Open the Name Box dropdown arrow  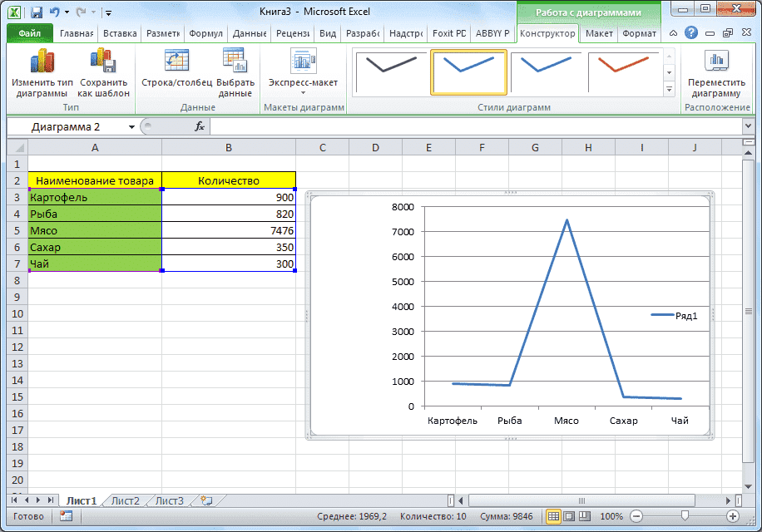(x=131, y=126)
